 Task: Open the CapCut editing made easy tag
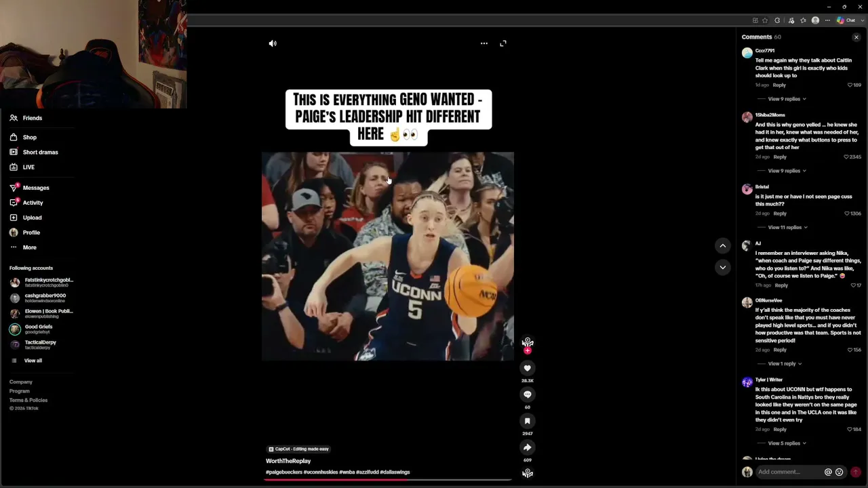coord(298,449)
